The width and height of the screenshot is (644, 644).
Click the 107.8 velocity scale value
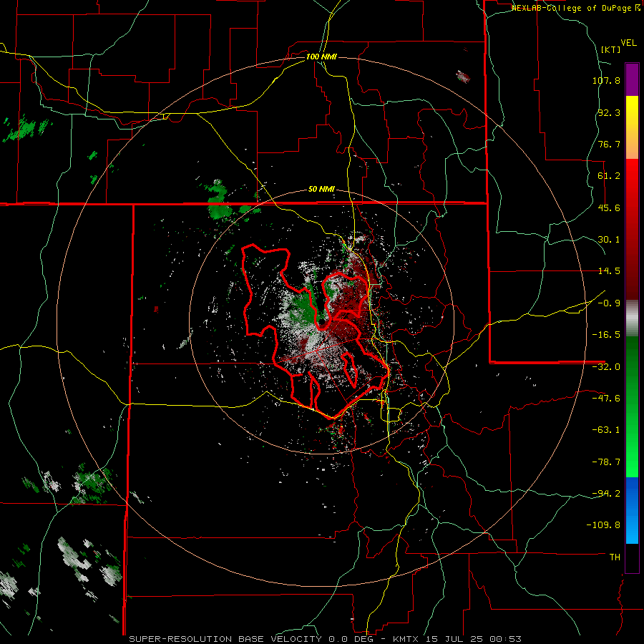pos(606,80)
